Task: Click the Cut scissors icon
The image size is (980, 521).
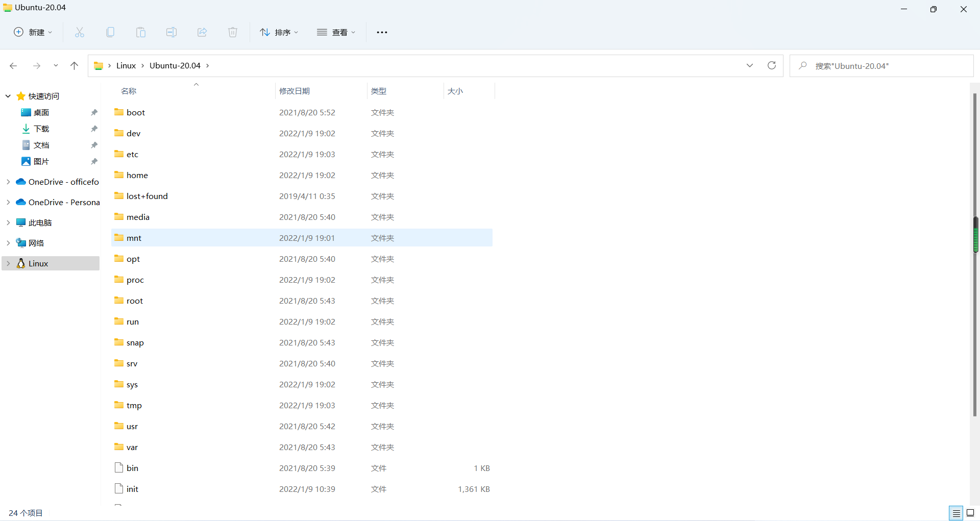Action: click(80, 32)
